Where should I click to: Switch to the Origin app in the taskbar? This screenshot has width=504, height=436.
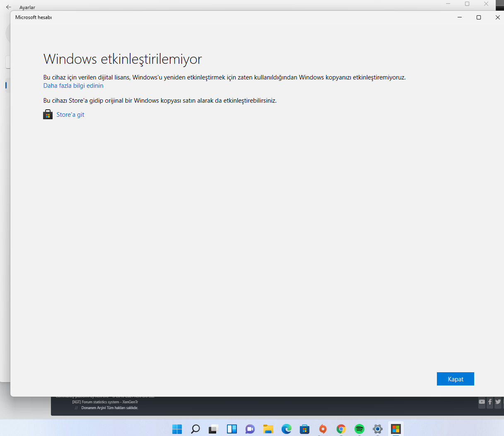coord(323,429)
